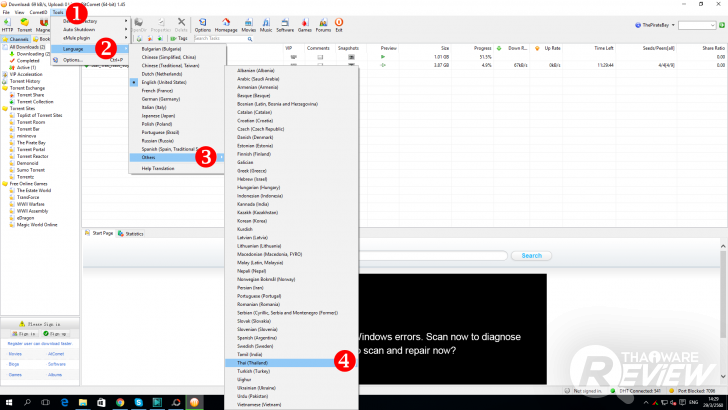Open Microsoft Edge from the taskbar

[x=64, y=402]
